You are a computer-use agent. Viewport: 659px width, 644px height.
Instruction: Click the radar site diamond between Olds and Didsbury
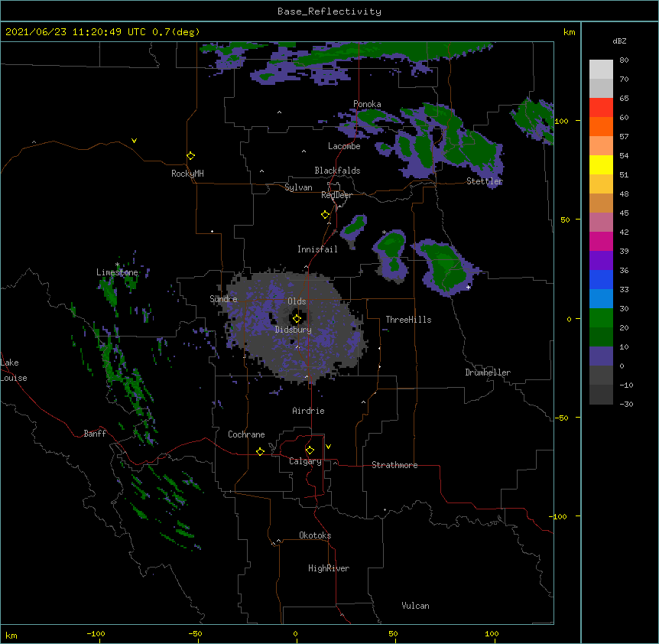(297, 319)
